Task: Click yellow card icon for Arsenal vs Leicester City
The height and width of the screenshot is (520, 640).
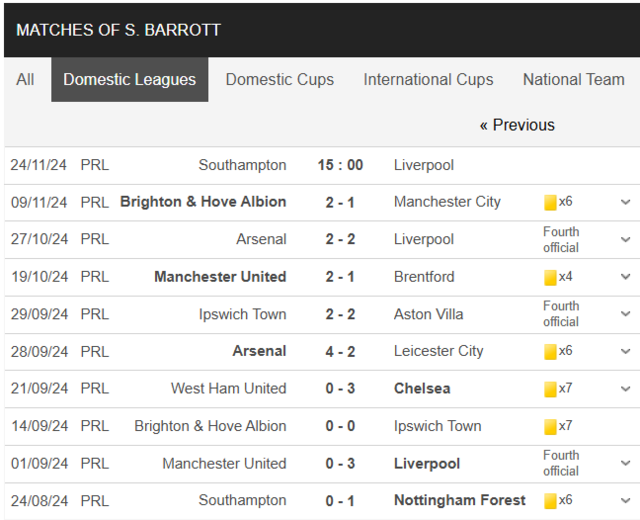Action: [x=550, y=352]
